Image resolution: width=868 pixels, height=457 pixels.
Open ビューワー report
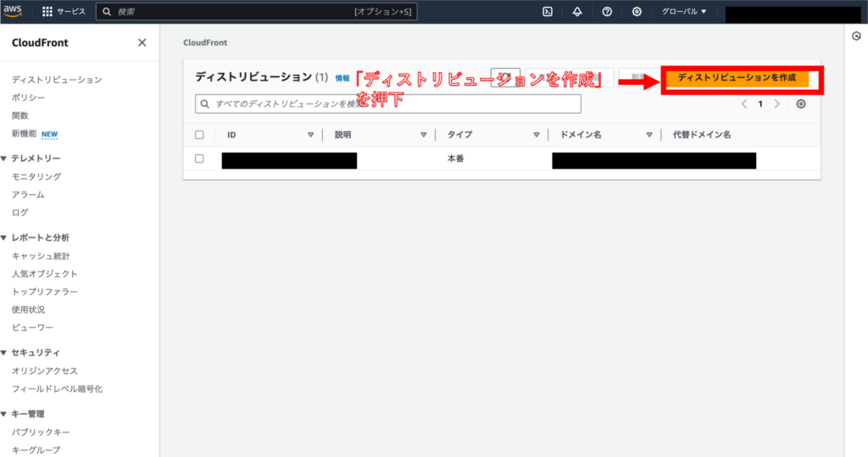click(x=33, y=327)
